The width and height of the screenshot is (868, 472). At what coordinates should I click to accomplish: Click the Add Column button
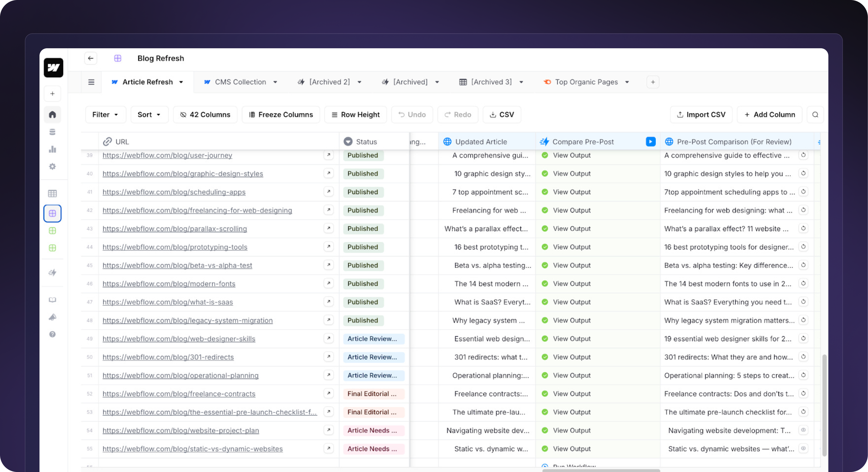[769, 115]
